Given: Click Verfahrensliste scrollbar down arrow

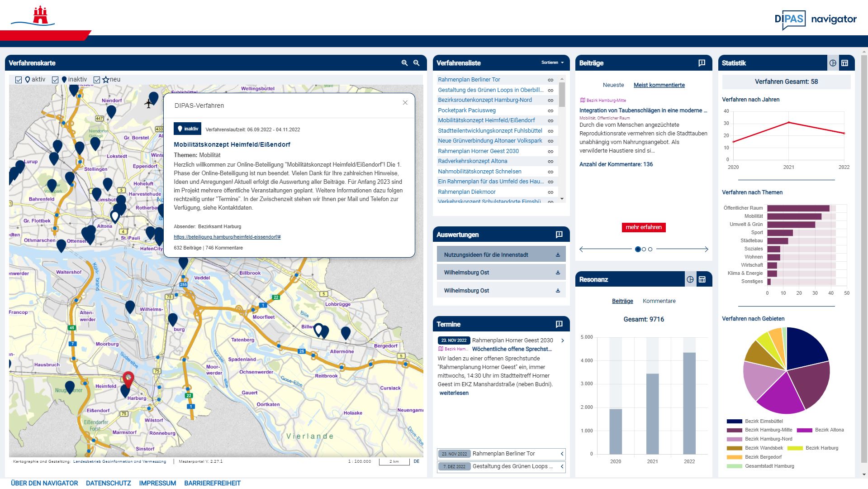Looking at the screenshot, I should (x=562, y=199).
